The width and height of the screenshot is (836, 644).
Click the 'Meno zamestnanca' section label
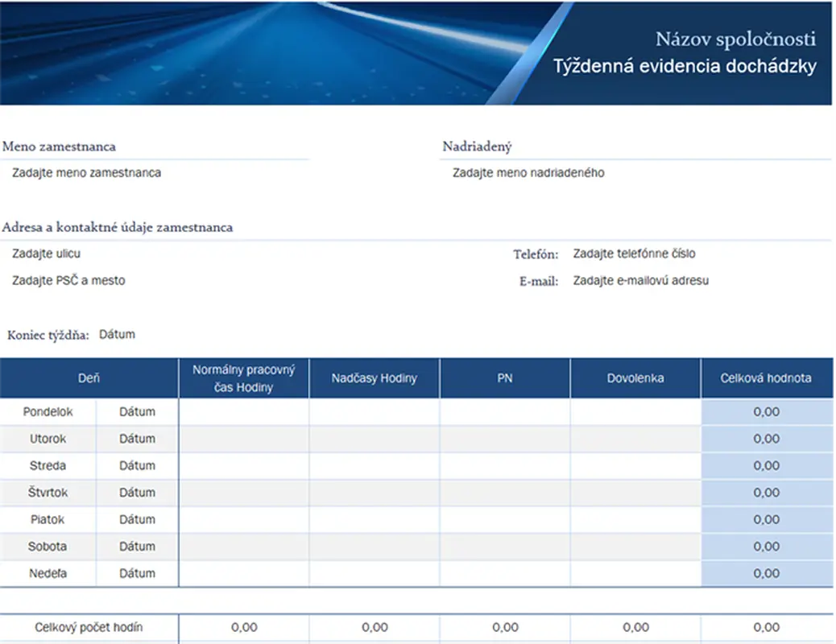point(59,147)
